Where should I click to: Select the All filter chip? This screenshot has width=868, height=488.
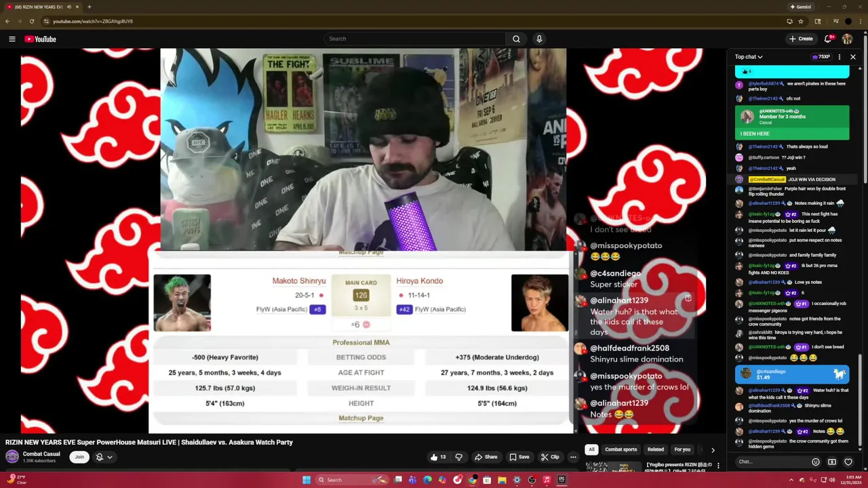(x=591, y=449)
